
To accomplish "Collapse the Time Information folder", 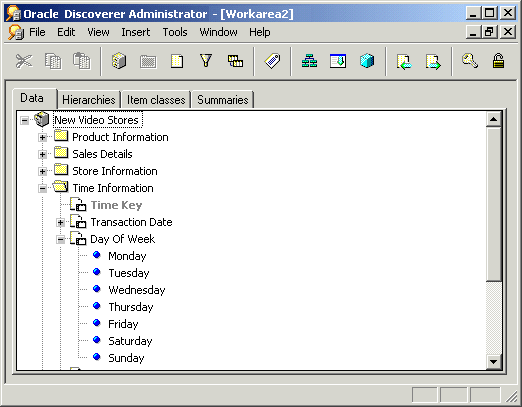I will click(x=42, y=189).
